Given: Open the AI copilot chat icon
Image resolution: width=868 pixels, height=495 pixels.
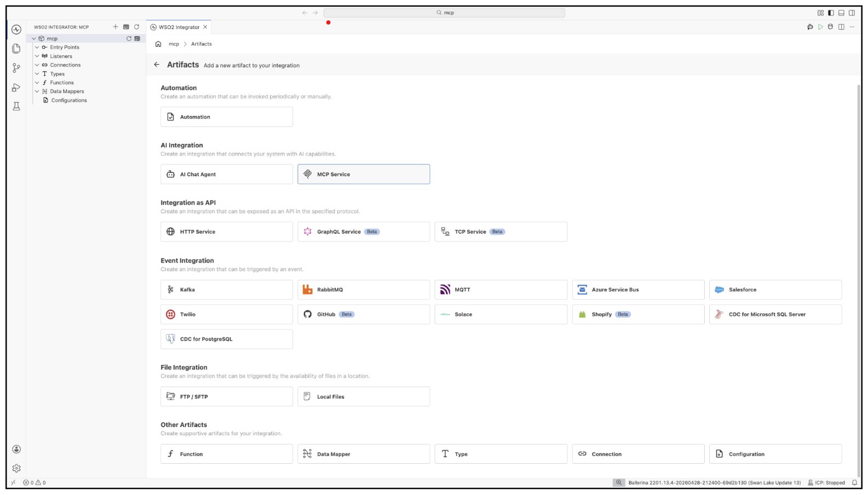Looking at the screenshot, I should click(x=810, y=27).
